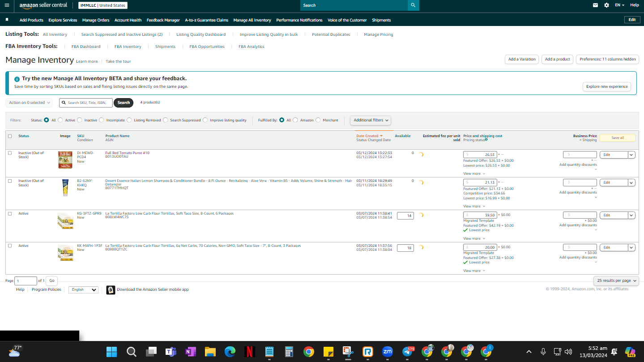Screen dimensions: 644x362
Task: Click the Windows Start button
Action: pyautogui.click(x=111, y=352)
